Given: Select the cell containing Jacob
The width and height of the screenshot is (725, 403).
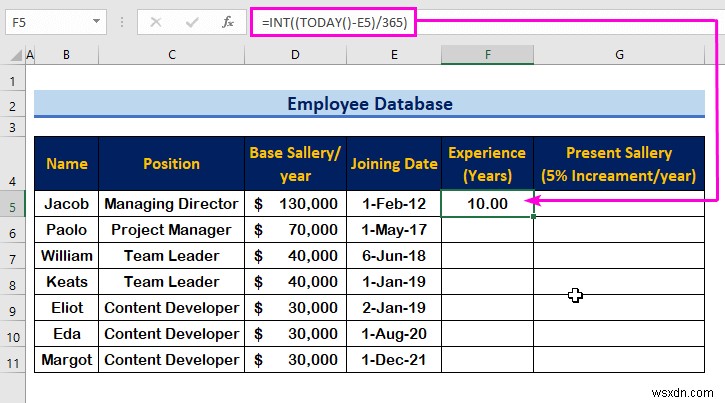Looking at the screenshot, I should 67,204.
